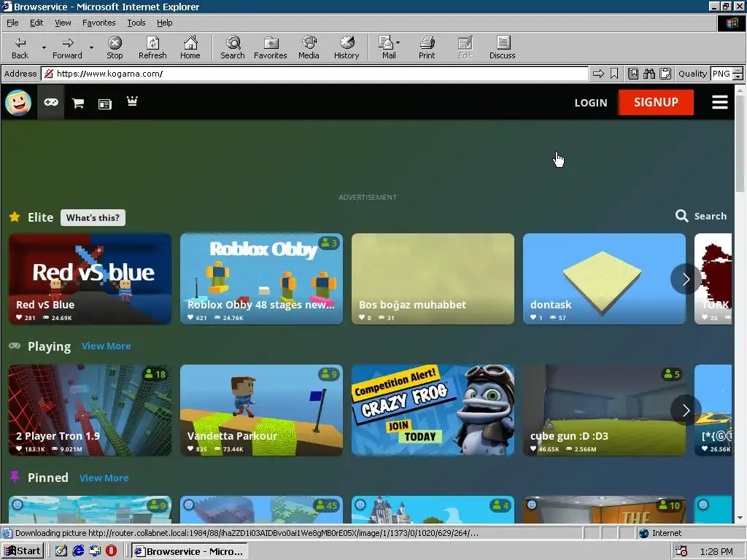Open the Vandetta Parkour game card
Screen dimensions: 747x560
262,411
